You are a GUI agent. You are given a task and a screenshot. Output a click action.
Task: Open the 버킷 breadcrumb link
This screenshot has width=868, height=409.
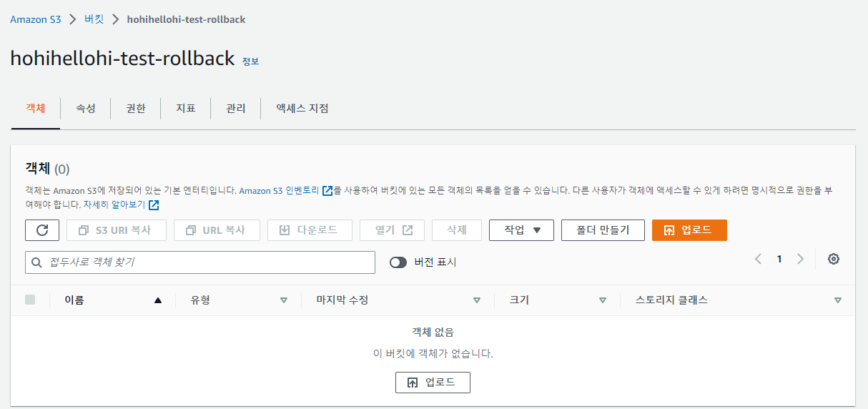point(94,19)
